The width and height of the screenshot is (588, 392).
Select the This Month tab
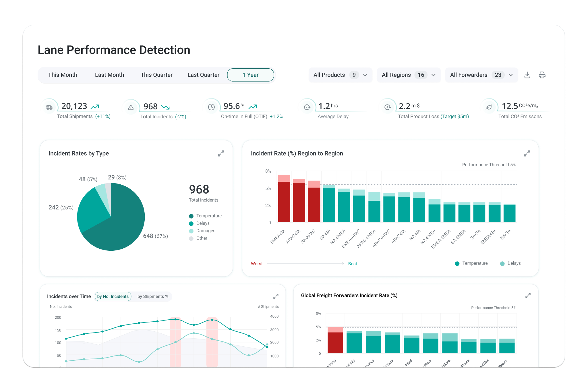(x=63, y=75)
